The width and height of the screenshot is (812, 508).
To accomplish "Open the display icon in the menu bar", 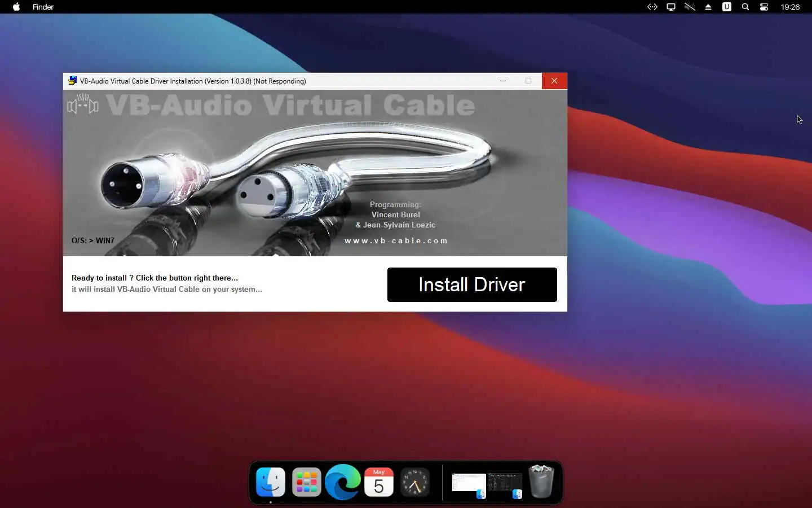I will pyautogui.click(x=671, y=7).
